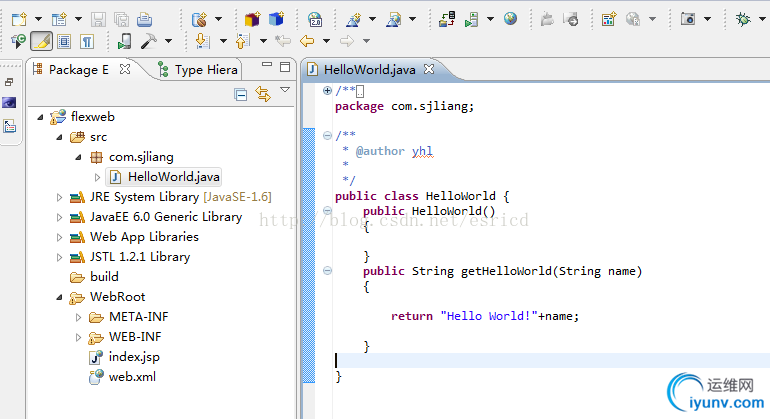Click the Web 2.0 browser icon

point(315,19)
